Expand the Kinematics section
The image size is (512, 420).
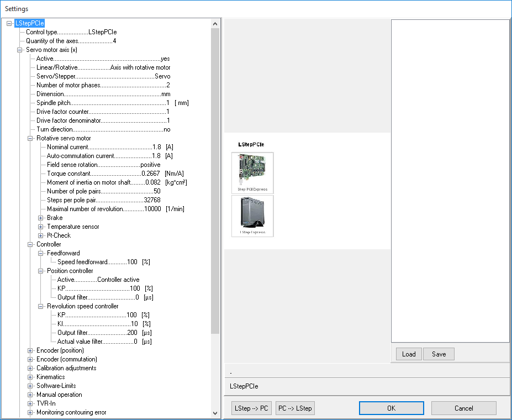click(30, 377)
